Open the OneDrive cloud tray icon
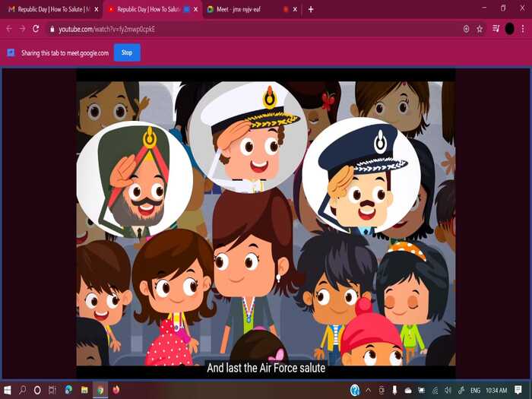 pos(408,390)
